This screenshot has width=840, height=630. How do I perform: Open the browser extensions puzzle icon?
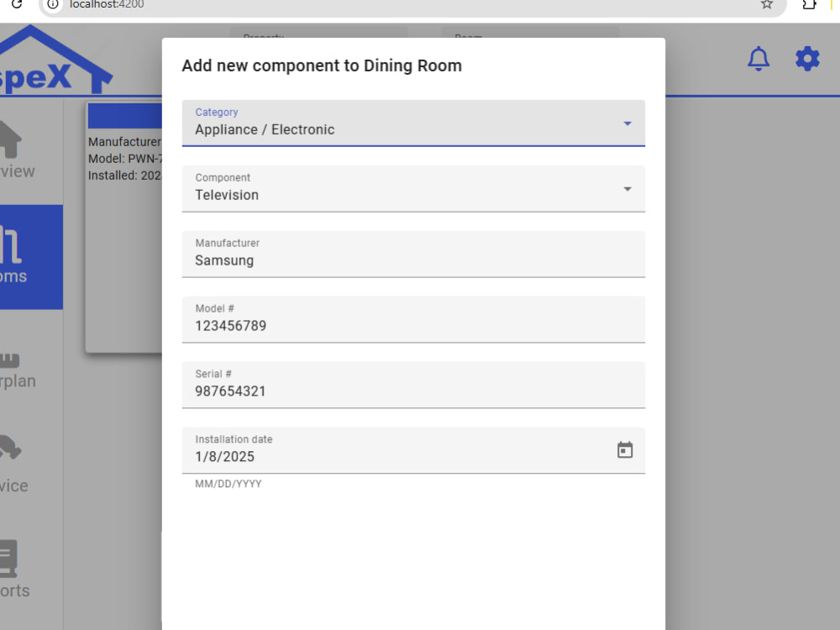(809, 4)
